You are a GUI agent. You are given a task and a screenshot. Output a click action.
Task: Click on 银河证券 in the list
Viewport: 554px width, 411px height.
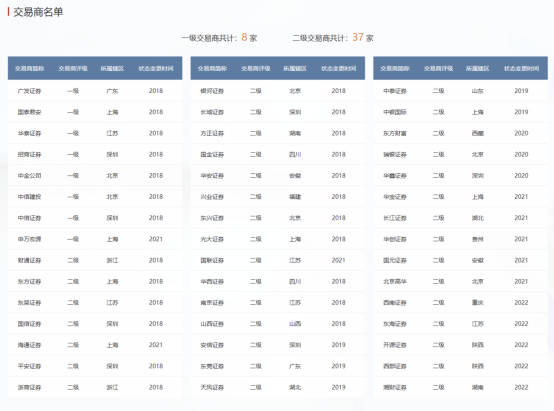tap(212, 91)
